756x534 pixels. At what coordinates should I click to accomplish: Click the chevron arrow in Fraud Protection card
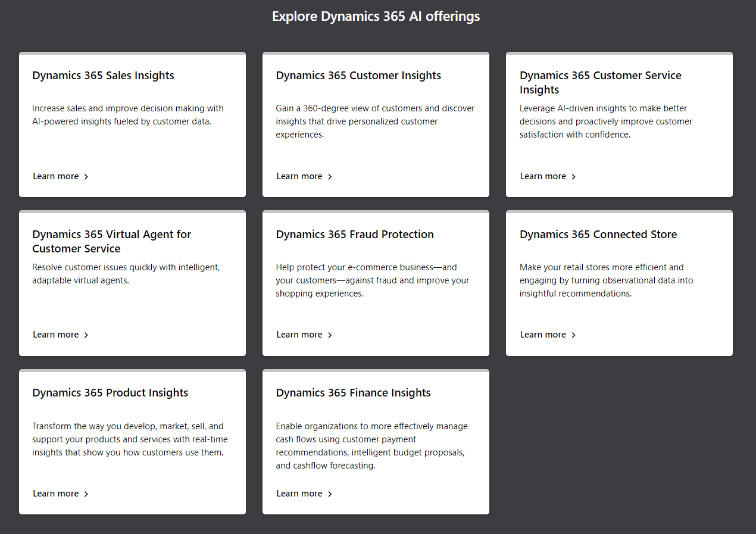coord(330,335)
